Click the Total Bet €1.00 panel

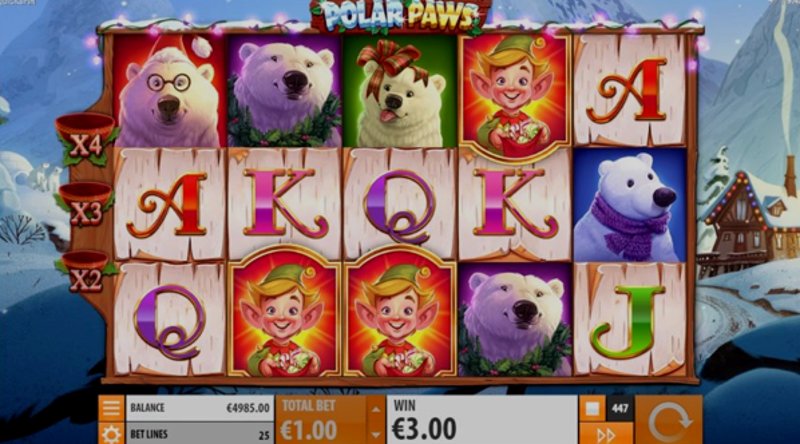pos(321,420)
